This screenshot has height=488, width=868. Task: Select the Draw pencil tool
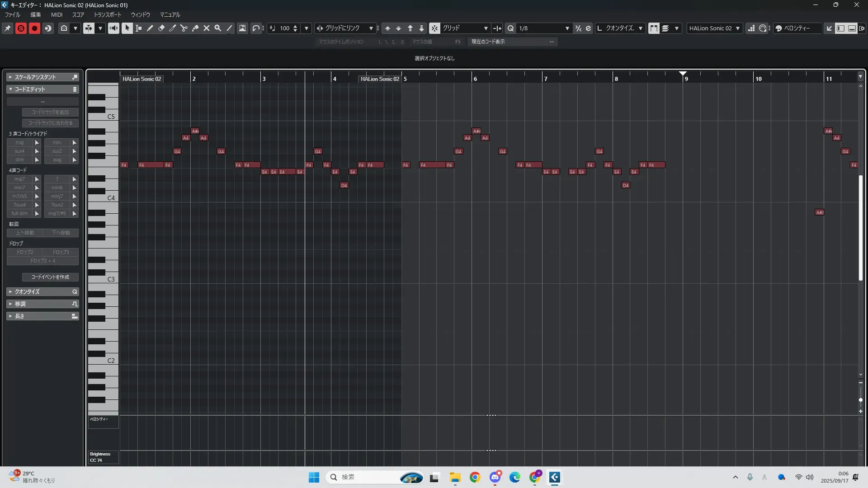[x=150, y=28]
